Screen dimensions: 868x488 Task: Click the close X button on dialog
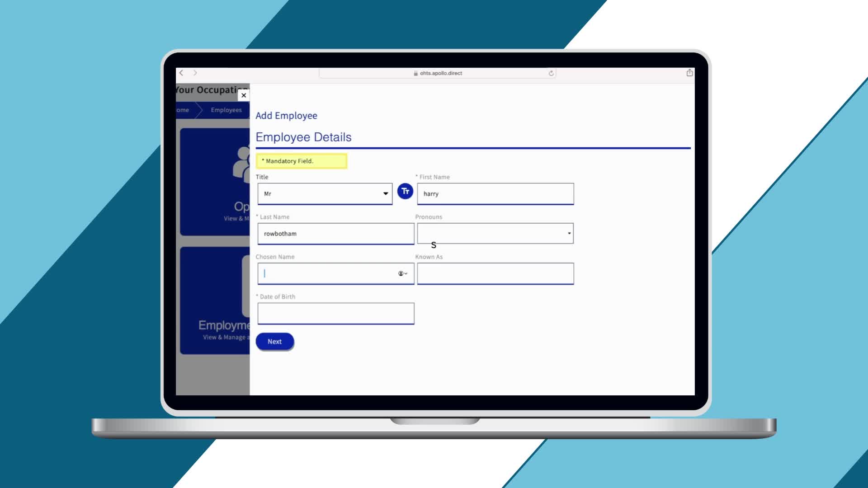click(243, 95)
